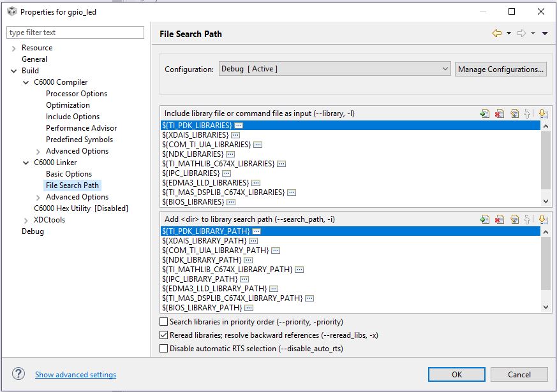This screenshot has width=557, height=392.
Task: Uncheck Reread libraries option
Action: [164, 335]
